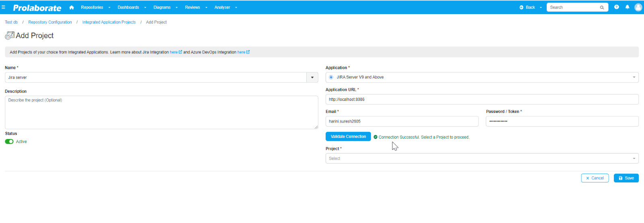Click the Connection Successful message text
Screen dimensions: 644x223
[x=424, y=137]
